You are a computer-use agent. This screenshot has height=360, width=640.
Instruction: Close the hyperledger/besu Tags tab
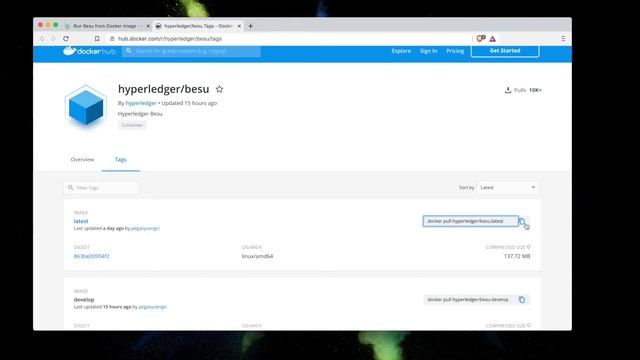(x=239, y=26)
